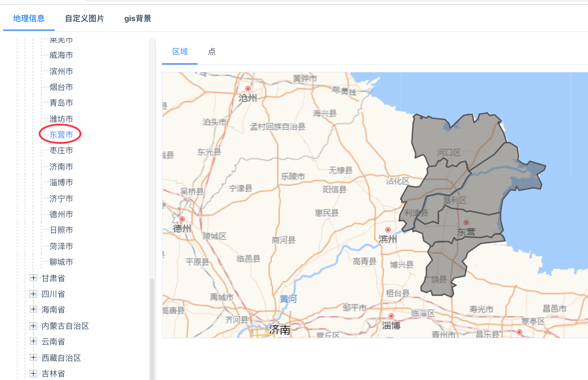Click the 寿光市 label on the map
Image resolution: width=588 pixels, height=380 pixels.
coord(481,309)
